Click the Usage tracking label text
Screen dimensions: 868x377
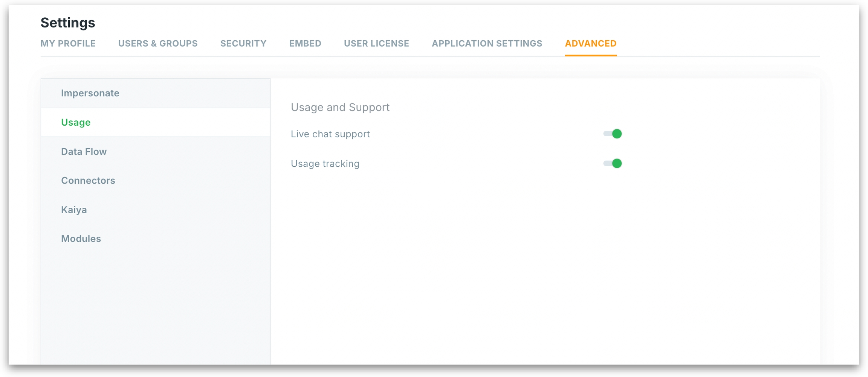(325, 164)
